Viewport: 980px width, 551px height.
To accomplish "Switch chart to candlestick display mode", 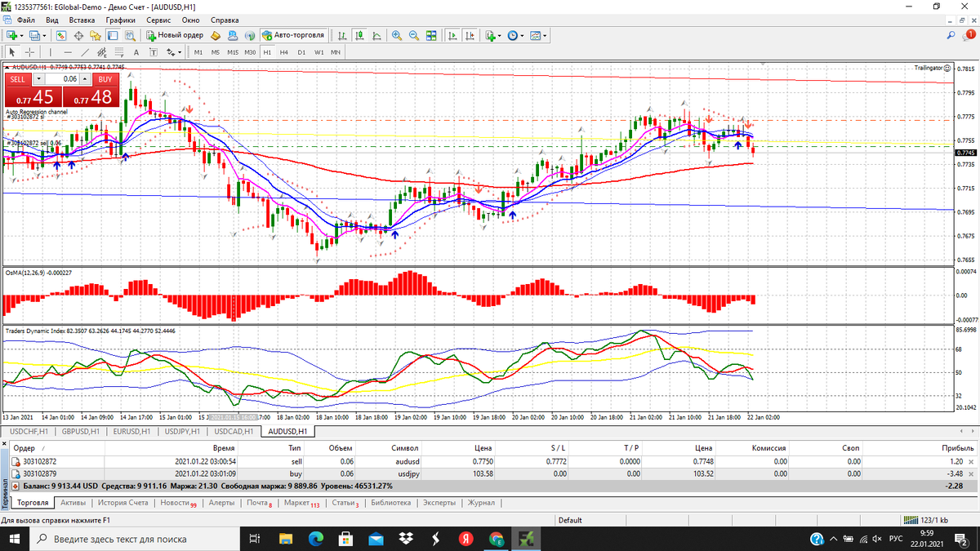I will point(359,35).
